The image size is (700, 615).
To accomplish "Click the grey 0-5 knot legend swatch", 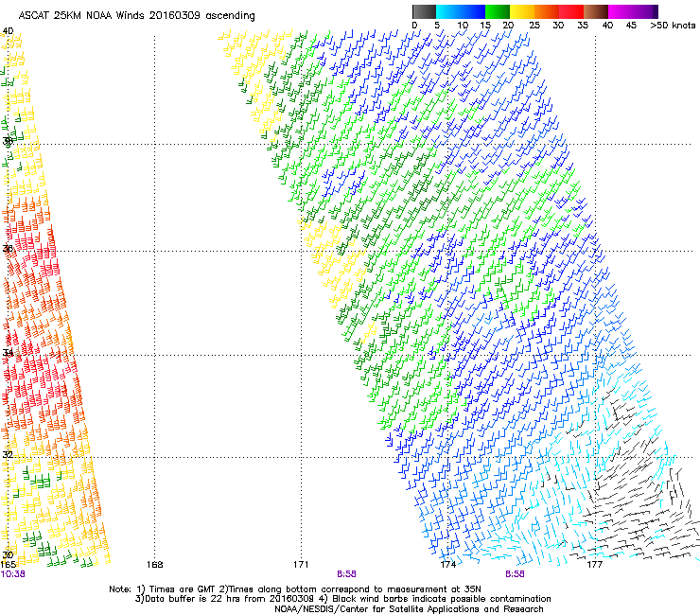I will 424,11.
